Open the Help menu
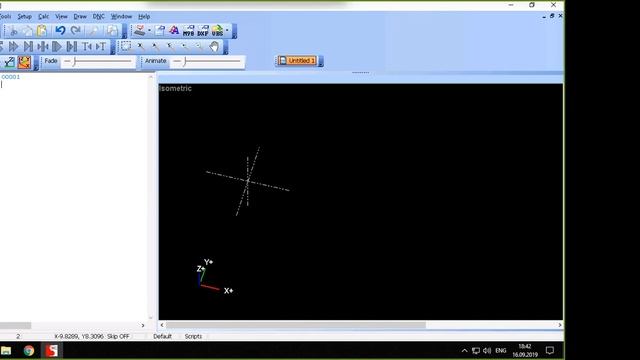This screenshot has height=360, width=640. click(144, 17)
